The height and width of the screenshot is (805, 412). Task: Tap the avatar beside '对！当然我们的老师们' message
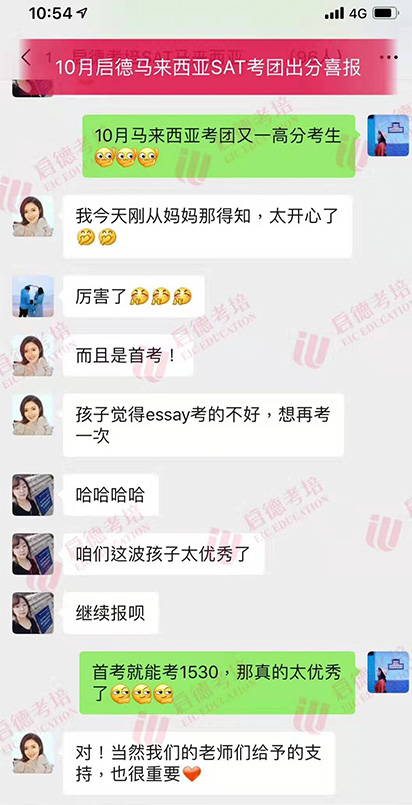pos(33,753)
